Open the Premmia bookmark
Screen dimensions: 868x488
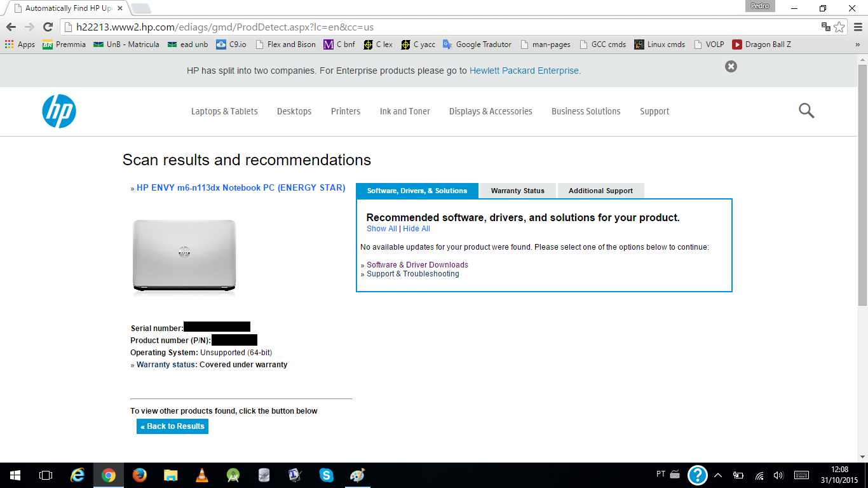pyautogui.click(x=64, y=44)
